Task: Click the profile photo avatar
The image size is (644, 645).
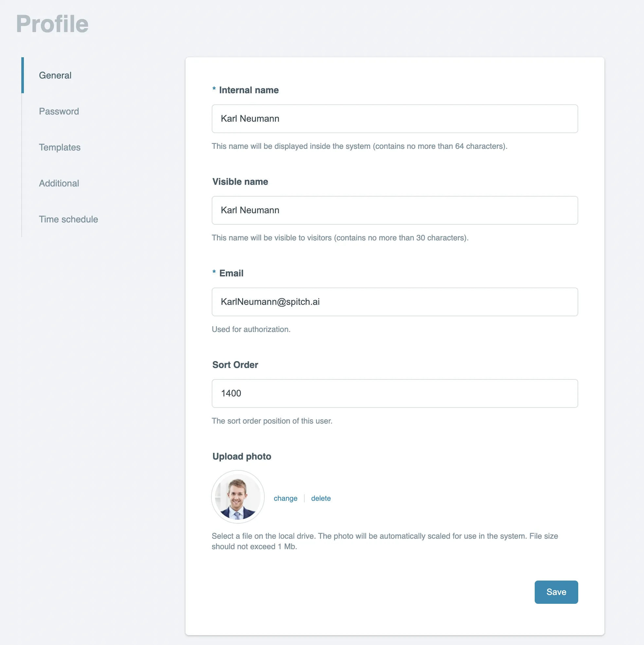Action: pos(238,497)
